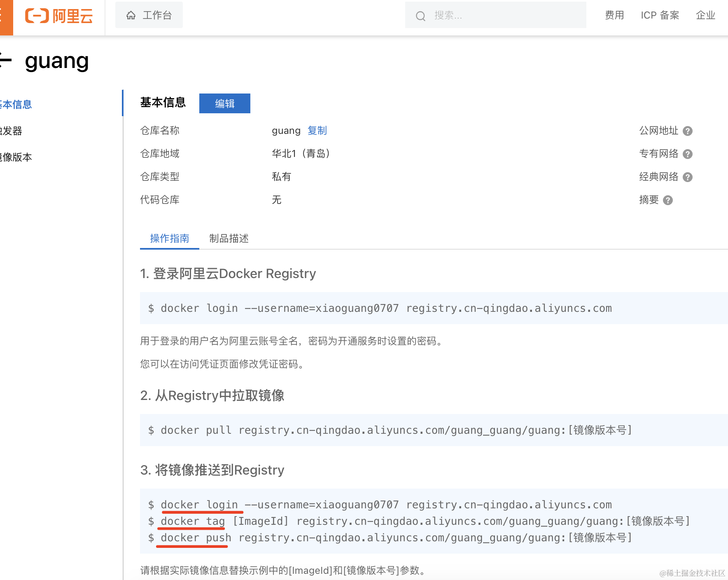Click the docker push command line
Image resolution: width=728 pixels, height=580 pixels.
tap(390, 538)
